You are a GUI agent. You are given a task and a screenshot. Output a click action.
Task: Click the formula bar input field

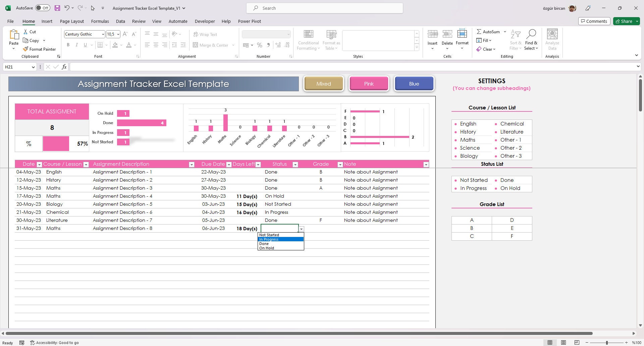(352, 67)
